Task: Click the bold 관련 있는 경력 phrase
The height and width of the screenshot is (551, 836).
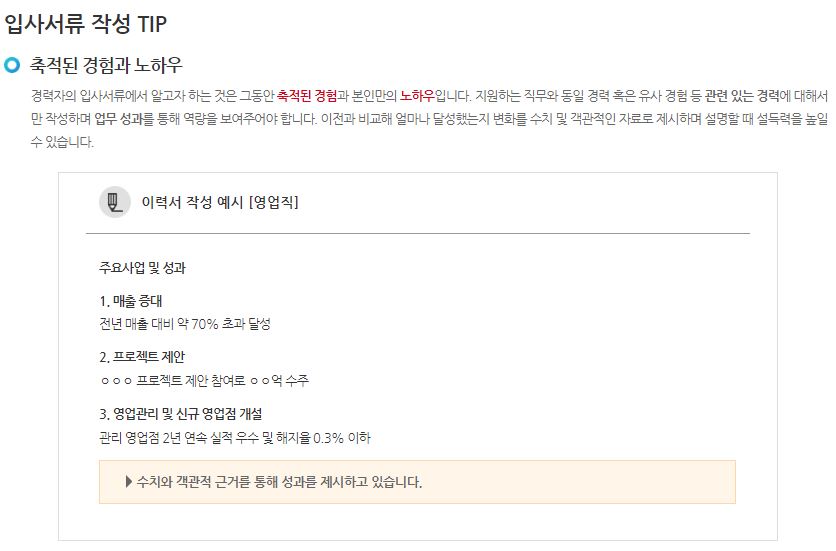Action: click(742, 96)
